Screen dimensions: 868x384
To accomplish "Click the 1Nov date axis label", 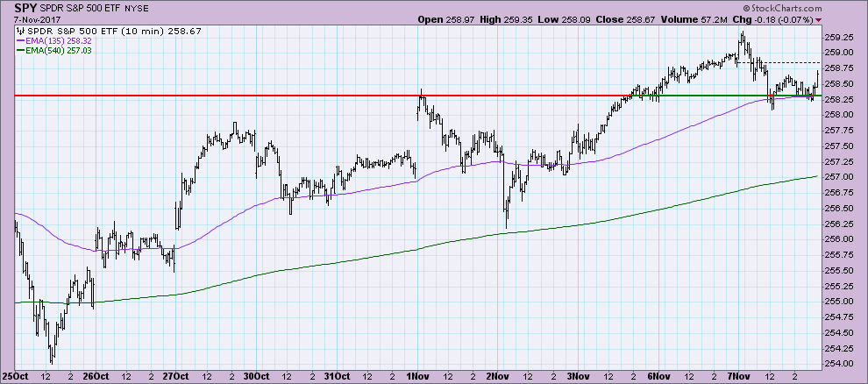I will [418, 376].
